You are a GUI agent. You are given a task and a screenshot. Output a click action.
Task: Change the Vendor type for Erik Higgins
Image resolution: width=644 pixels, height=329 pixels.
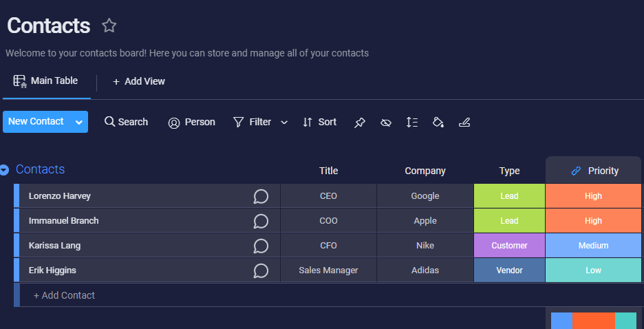(x=509, y=270)
